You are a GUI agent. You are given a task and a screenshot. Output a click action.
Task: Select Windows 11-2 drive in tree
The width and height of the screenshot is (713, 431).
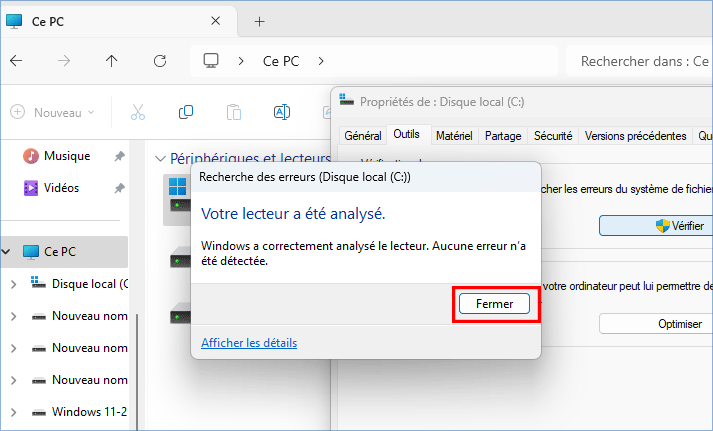[x=89, y=411]
